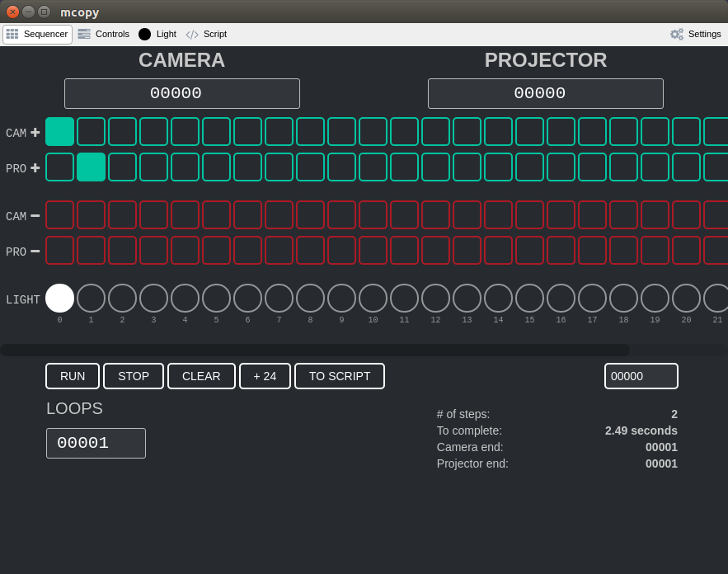This screenshot has height=574, width=728.
Task: Open the Script code-bracket icon
Action: click(192, 35)
